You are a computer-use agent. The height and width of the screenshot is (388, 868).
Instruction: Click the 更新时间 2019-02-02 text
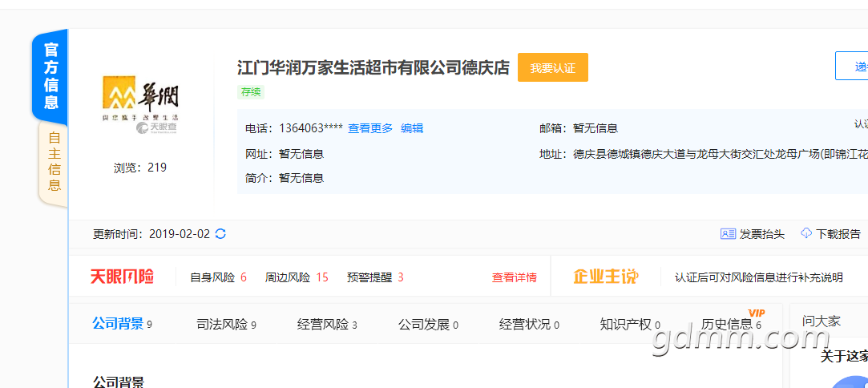pos(151,234)
